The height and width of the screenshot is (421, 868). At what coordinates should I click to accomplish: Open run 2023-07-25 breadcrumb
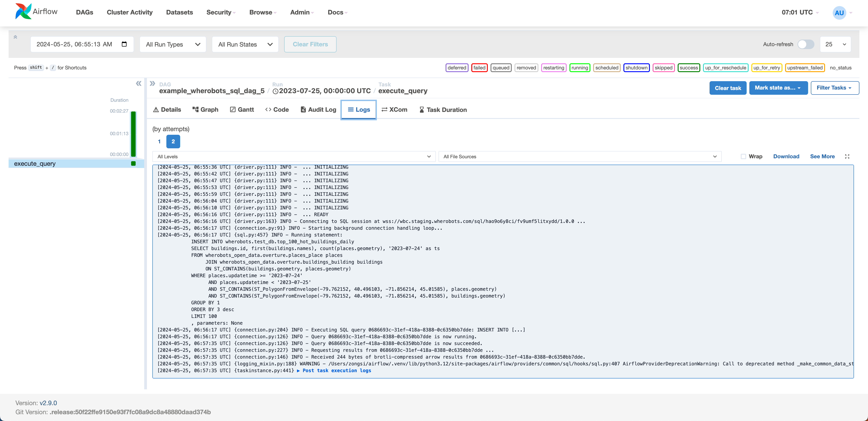point(321,91)
